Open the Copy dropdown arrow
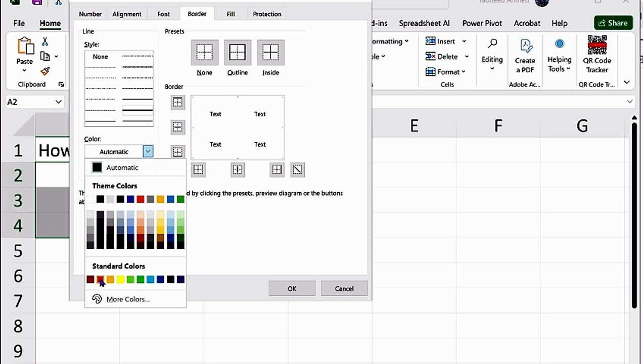This screenshot has width=643, height=364. point(56,57)
